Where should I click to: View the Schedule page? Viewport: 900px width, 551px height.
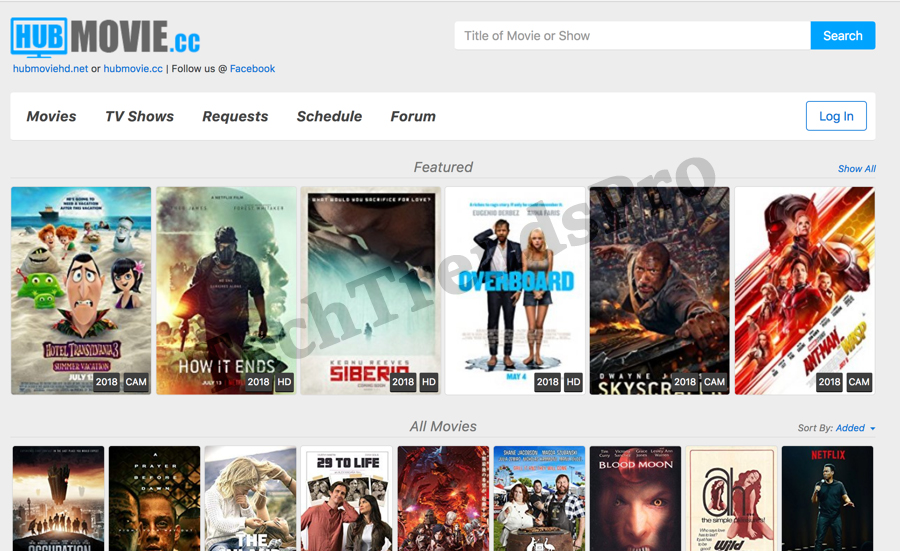[x=329, y=117]
